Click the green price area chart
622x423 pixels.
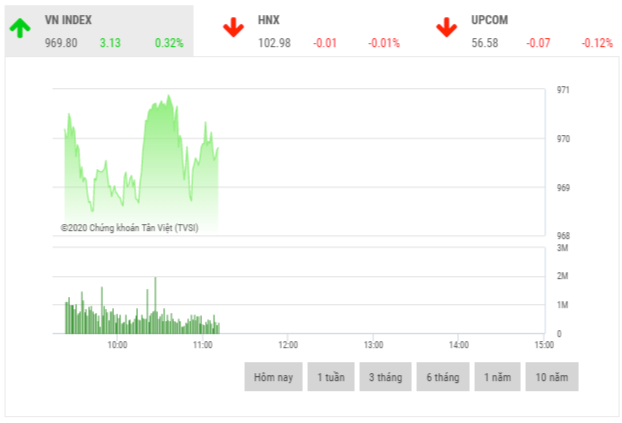[x=150, y=170]
